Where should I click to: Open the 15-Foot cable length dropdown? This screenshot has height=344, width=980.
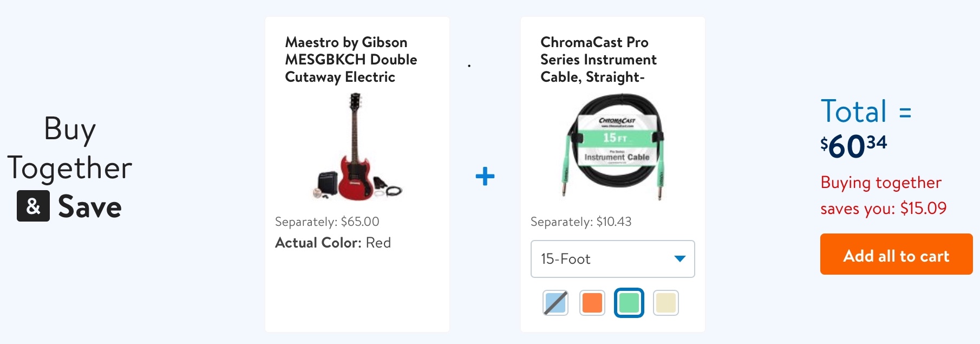coord(612,259)
